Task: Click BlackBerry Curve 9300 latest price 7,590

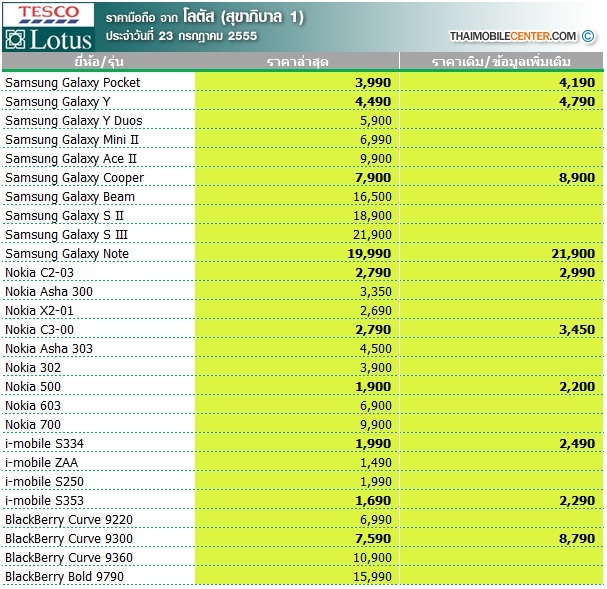Action: pos(373,538)
